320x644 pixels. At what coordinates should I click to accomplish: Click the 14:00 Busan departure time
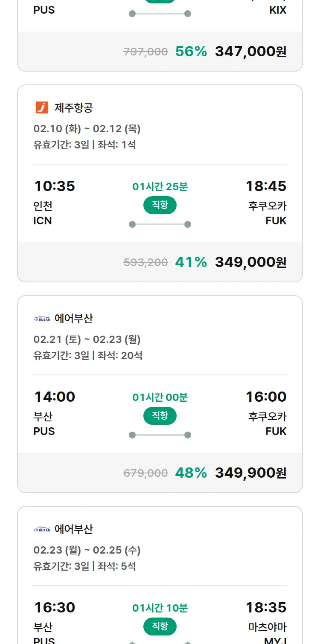pyautogui.click(x=55, y=397)
